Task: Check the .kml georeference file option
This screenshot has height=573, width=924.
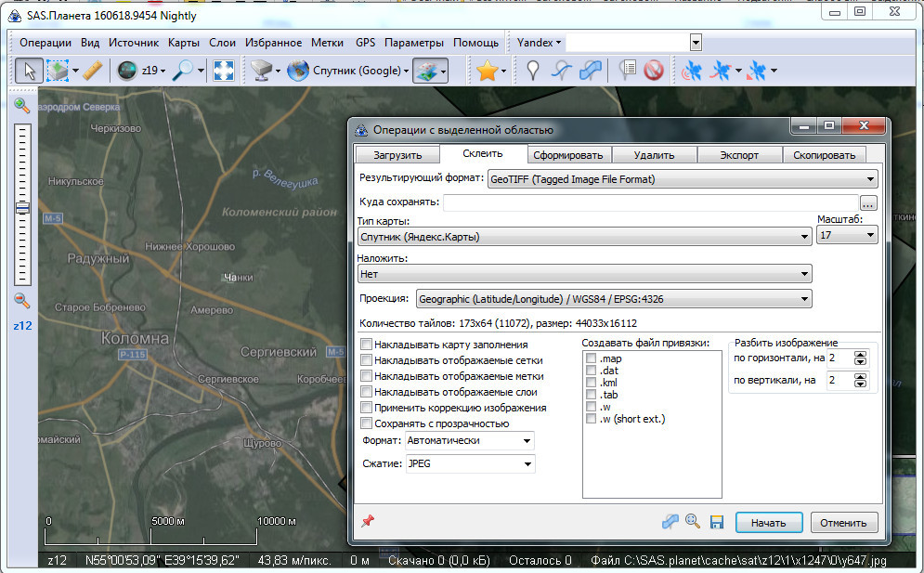Action: click(590, 382)
